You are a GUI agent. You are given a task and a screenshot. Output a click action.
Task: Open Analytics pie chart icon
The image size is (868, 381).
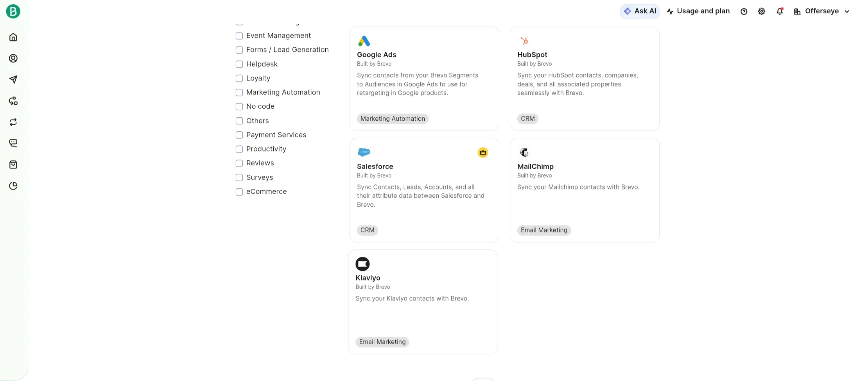(x=13, y=186)
